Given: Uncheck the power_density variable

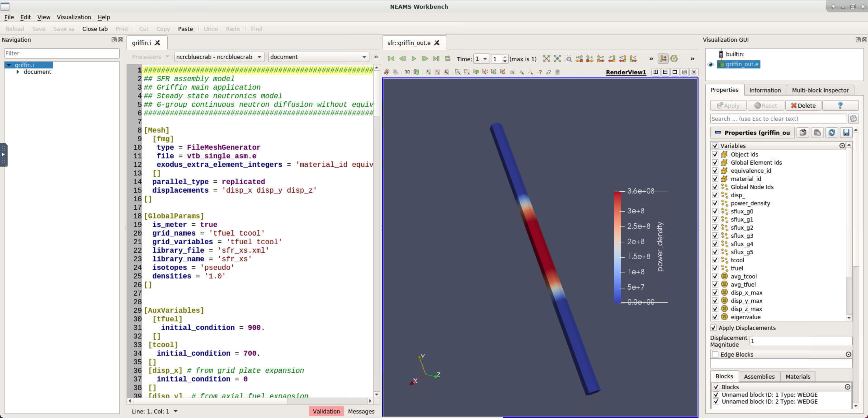Looking at the screenshot, I should pyautogui.click(x=715, y=203).
